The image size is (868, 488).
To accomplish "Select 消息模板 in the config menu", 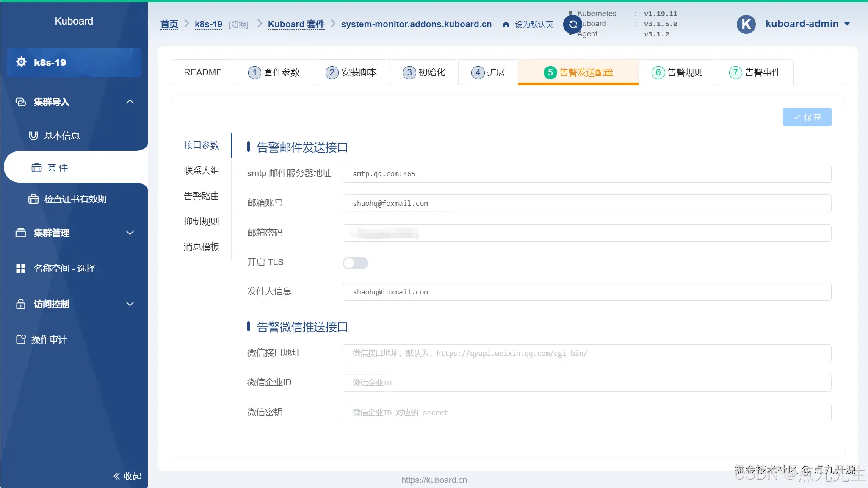I will tap(201, 247).
